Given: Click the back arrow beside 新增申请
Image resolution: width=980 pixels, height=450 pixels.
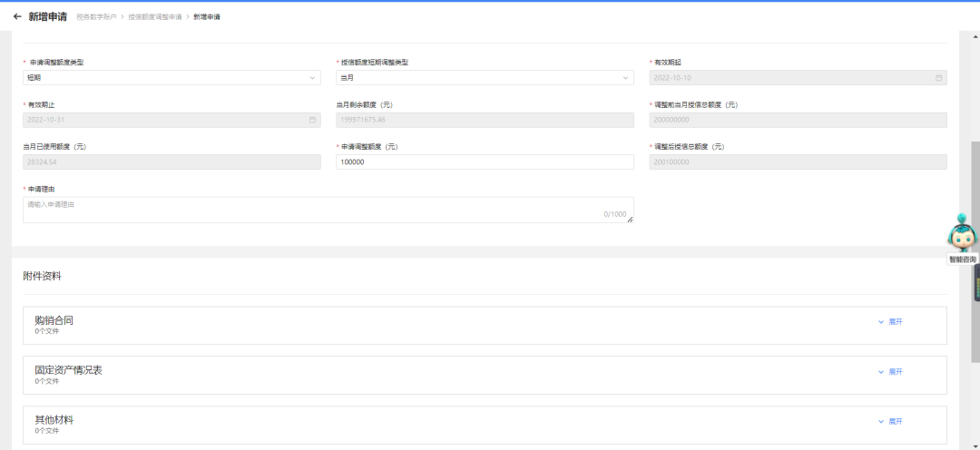Looking at the screenshot, I should point(17,17).
